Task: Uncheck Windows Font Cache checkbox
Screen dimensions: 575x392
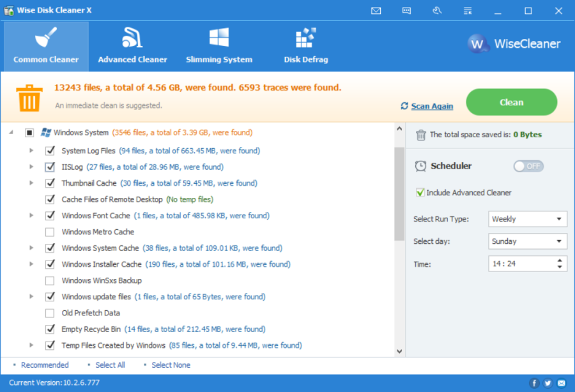Action: [x=50, y=215]
